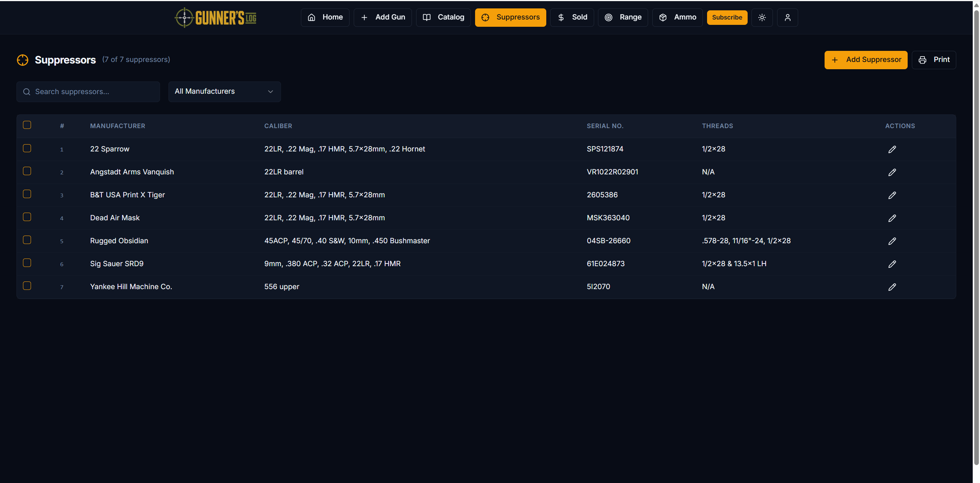This screenshot has width=980, height=483.
Task: Click the Print button
Action: [x=934, y=60]
